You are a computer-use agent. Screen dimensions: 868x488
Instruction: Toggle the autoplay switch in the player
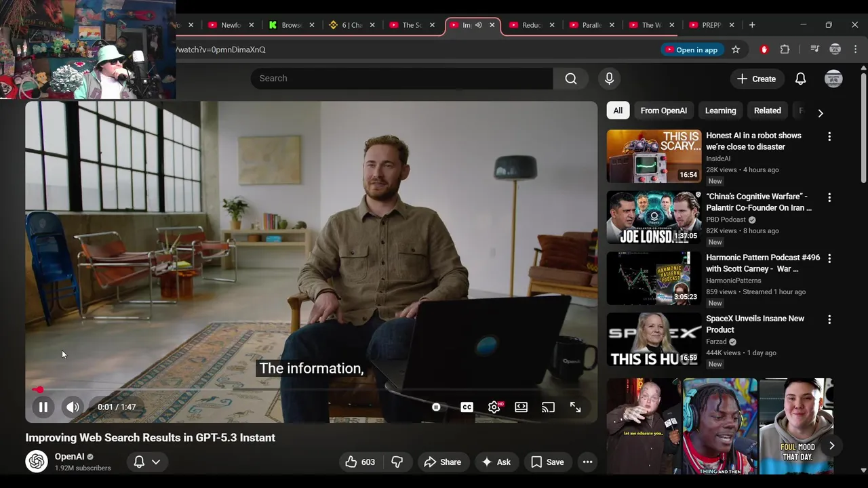coord(436,407)
